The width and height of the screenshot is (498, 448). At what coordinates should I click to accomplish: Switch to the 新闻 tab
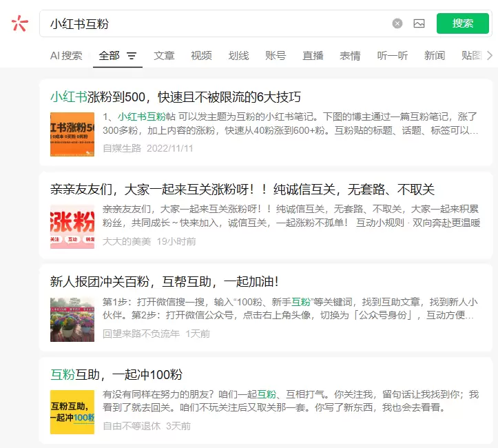435,56
